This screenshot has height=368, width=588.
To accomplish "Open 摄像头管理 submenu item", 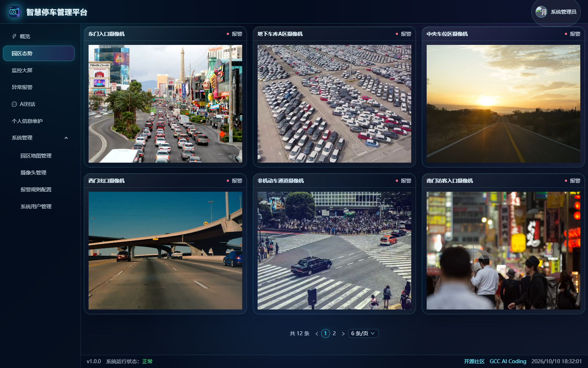I will point(39,173).
